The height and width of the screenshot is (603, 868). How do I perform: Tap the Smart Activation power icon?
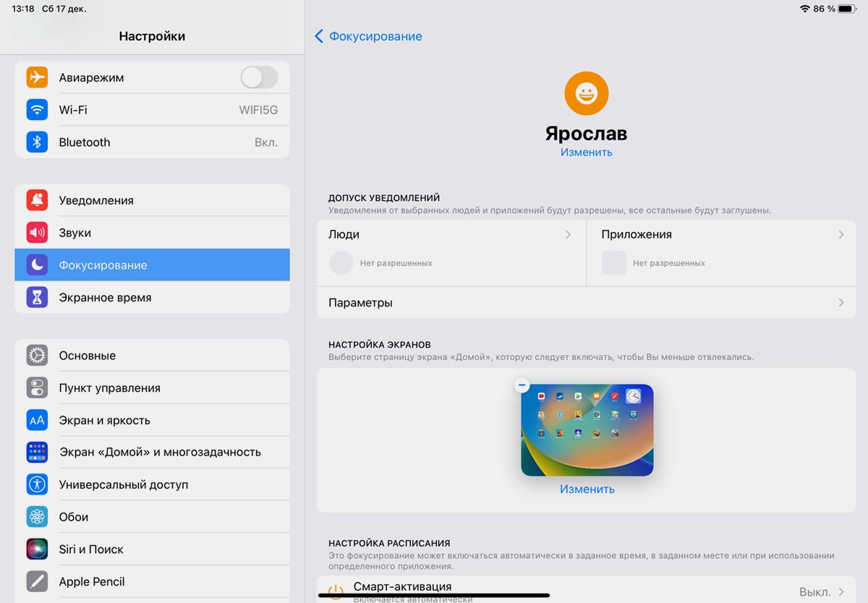click(336, 591)
